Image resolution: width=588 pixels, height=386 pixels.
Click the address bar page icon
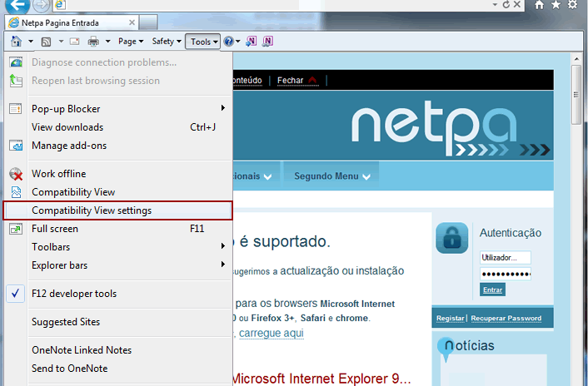point(60,4)
